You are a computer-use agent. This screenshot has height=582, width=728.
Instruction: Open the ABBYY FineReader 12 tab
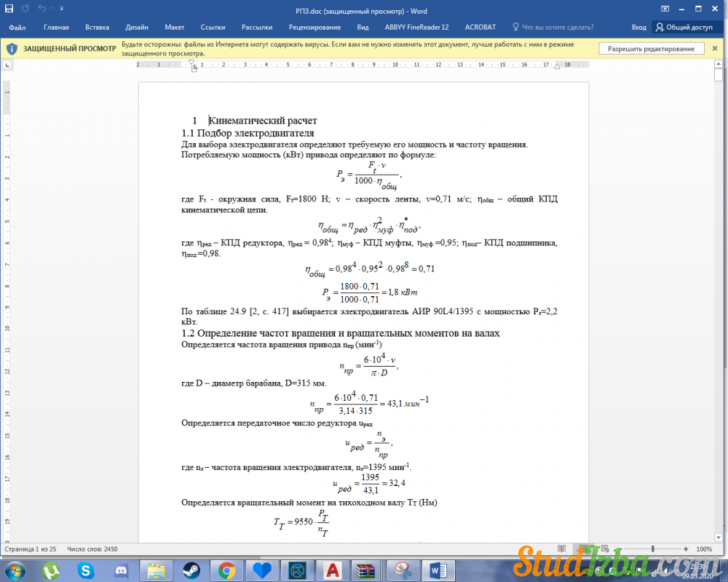[x=416, y=28]
